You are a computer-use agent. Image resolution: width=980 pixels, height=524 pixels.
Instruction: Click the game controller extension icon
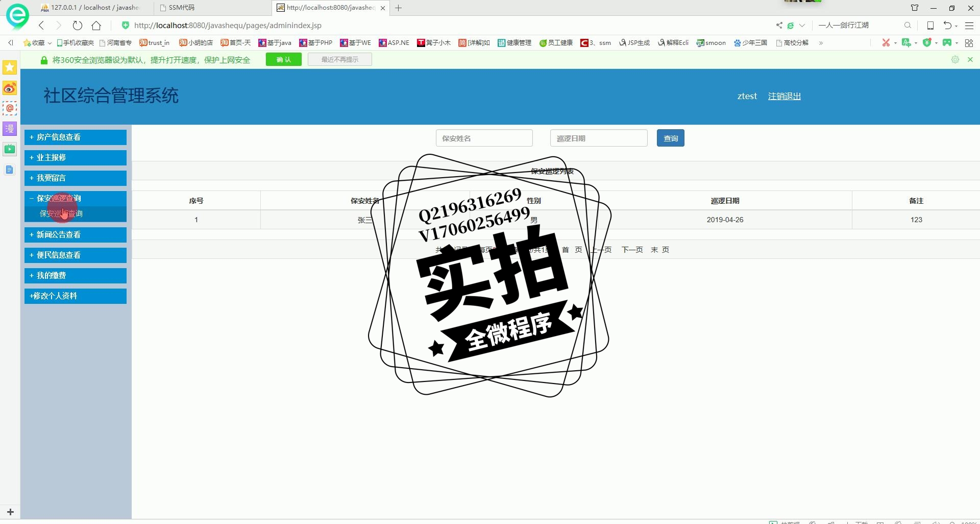tap(947, 42)
